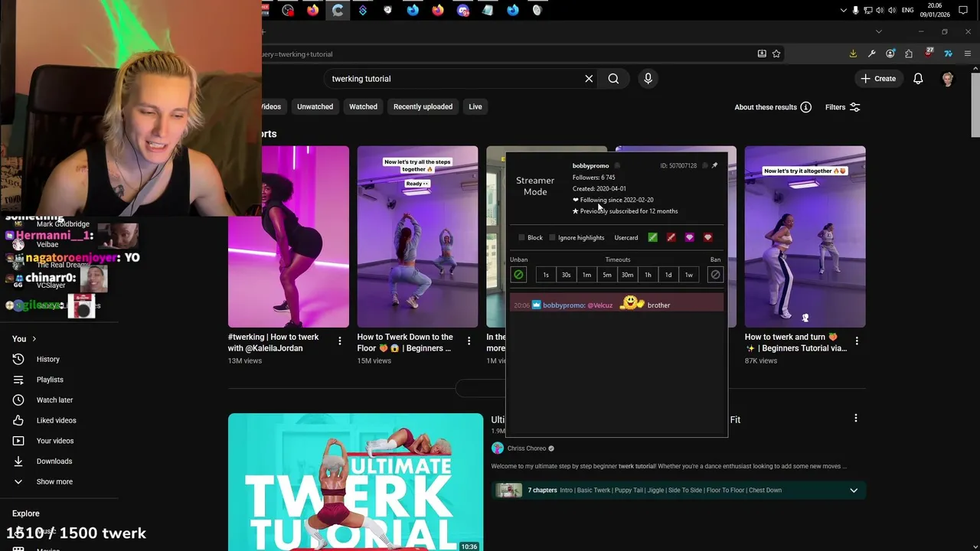This screenshot has width=980, height=551.
Task: Open Watch later in the sidebar
Action: (x=54, y=399)
